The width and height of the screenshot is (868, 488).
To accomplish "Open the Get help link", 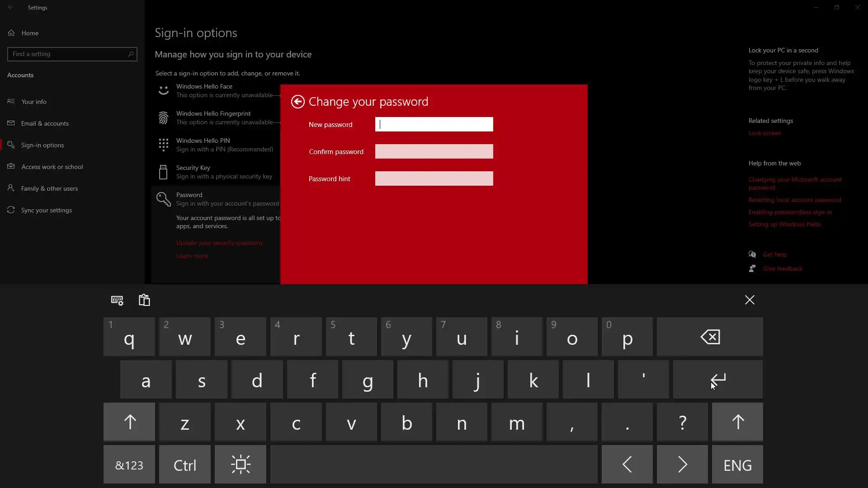I will 774,254.
